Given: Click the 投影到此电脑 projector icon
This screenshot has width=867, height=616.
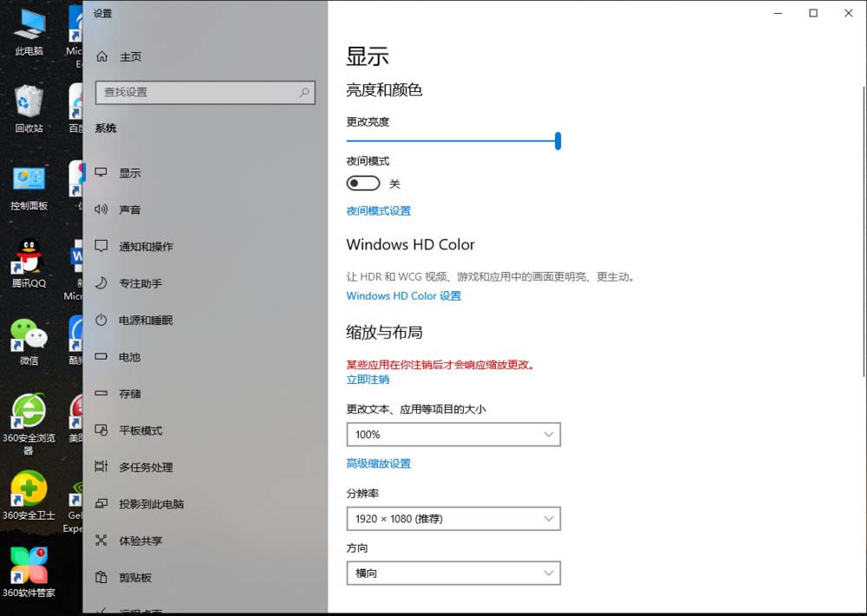Looking at the screenshot, I should [x=101, y=504].
